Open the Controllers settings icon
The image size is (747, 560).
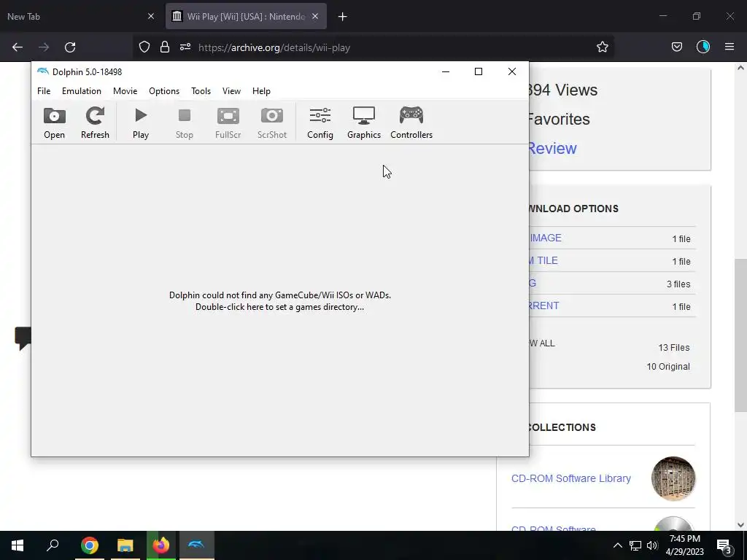(411, 122)
